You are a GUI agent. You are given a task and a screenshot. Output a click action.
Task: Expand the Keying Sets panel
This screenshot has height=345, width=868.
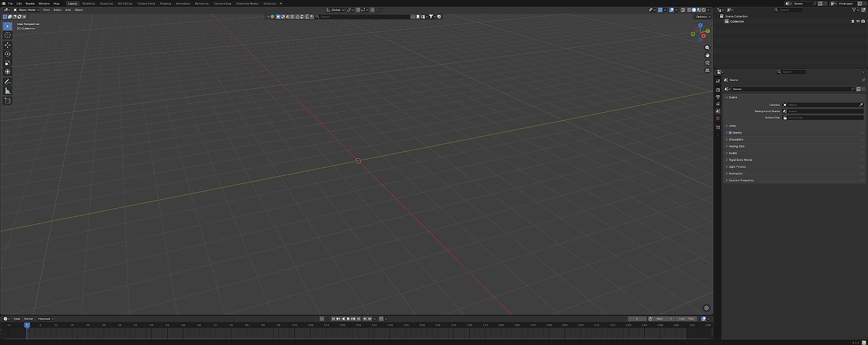(794, 147)
